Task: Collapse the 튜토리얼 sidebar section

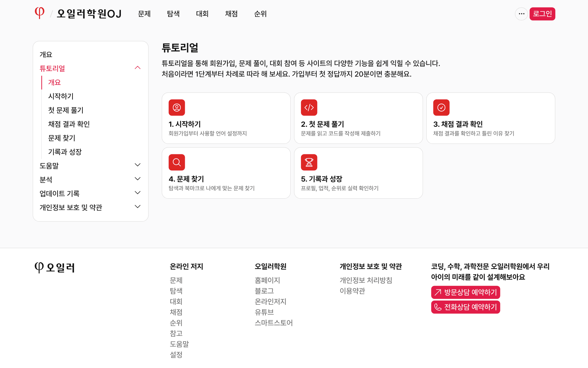Action: click(138, 68)
